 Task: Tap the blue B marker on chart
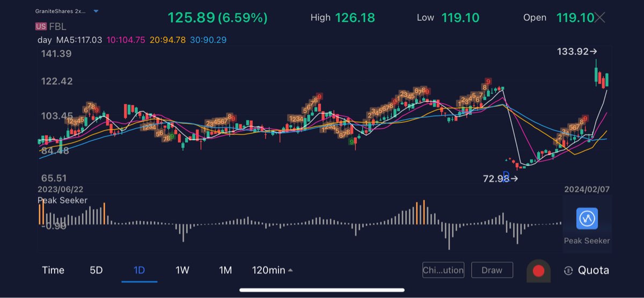pos(506,176)
